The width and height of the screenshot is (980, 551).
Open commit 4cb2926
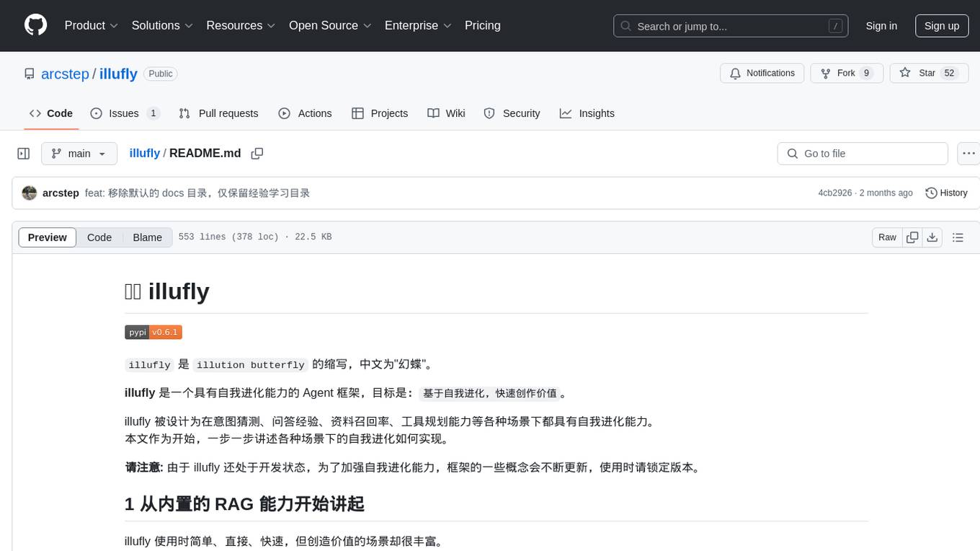pos(835,193)
